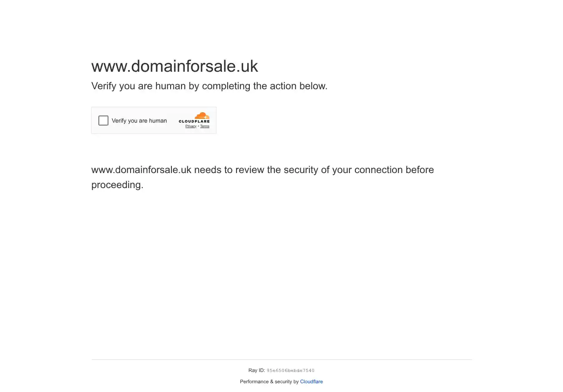563x392 pixels.
Task: Click the "Ray ID:" label text
Action: (256, 370)
